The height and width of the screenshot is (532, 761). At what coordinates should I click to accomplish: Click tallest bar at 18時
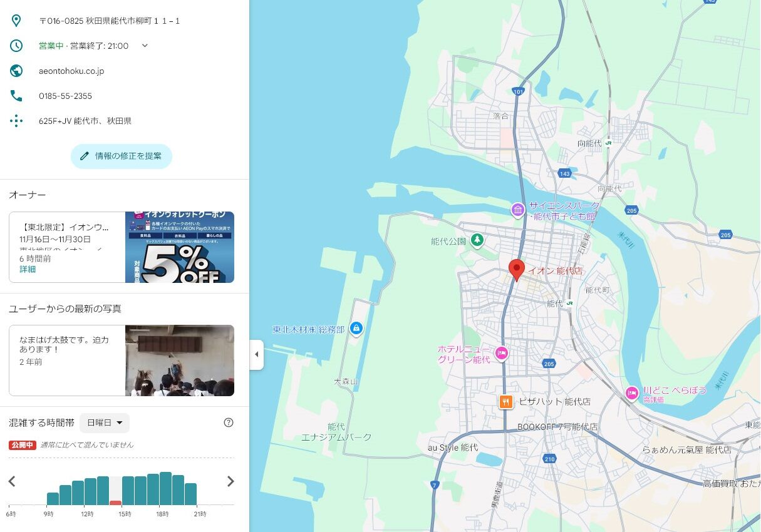(165, 488)
